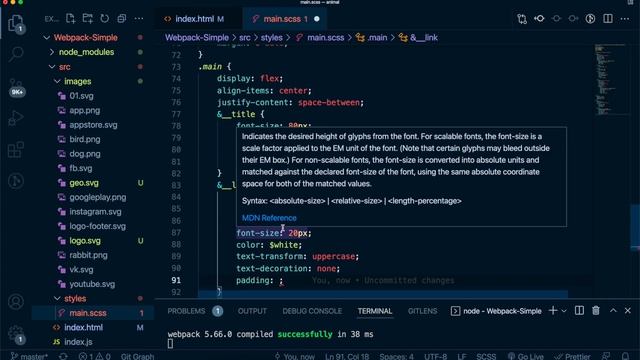
Task: Refresh the Explorer file tree
Action: (x=104, y=19)
